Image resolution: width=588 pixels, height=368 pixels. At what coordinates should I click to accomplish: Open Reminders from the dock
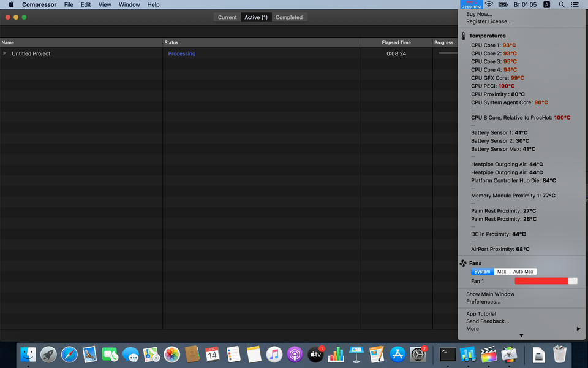tap(233, 354)
